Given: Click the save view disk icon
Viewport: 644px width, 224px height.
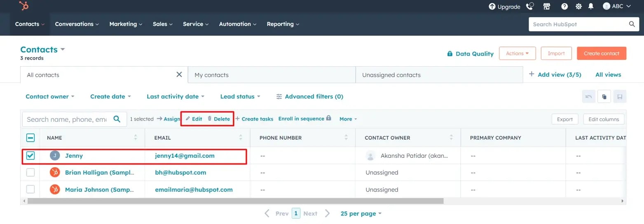Looking at the screenshot, I should (x=620, y=97).
